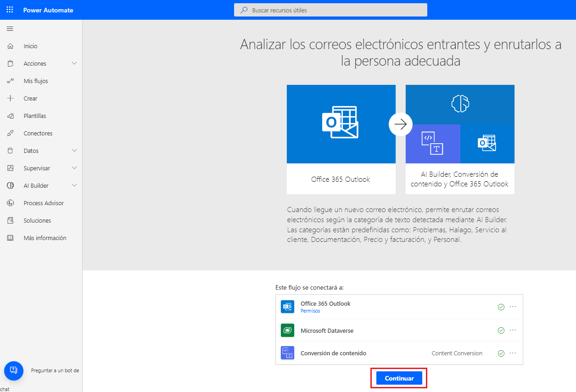Click the Inicio home icon

pos(10,46)
